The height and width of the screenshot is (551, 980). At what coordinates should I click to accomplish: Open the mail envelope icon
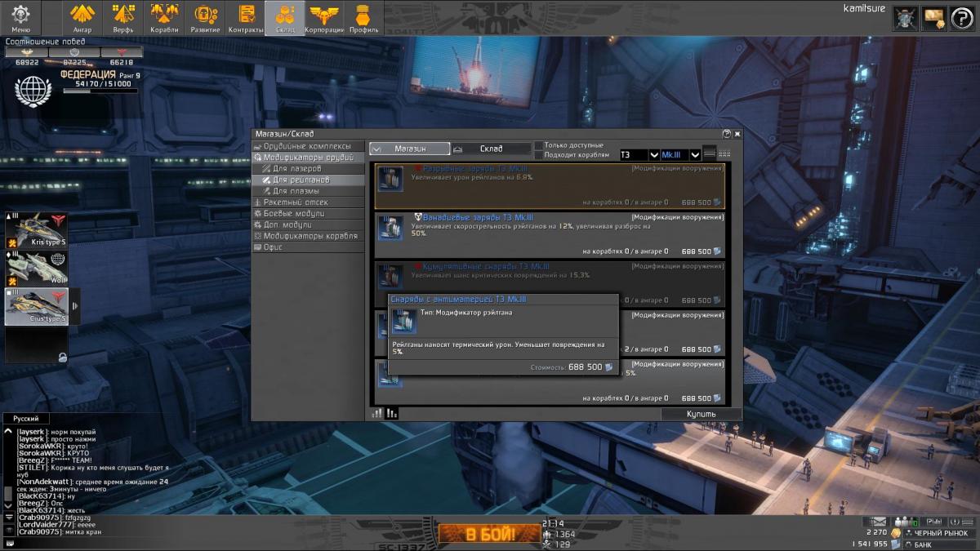click(880, 521)
